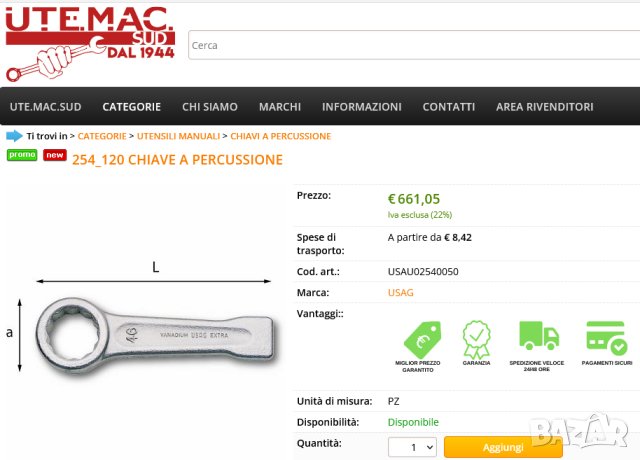640x460 pixels.
Task: Open the CHI SIAMO menu item
Action: tap(210, 107)
